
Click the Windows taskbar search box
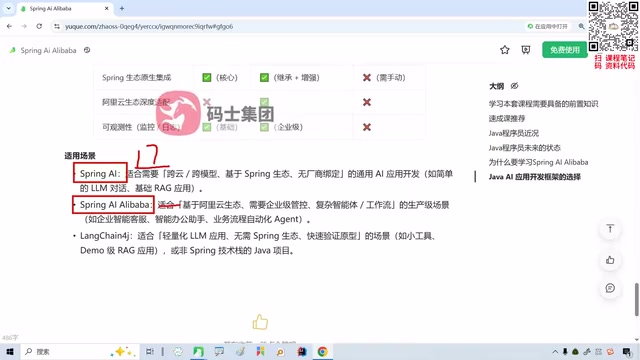coord(80,351)
